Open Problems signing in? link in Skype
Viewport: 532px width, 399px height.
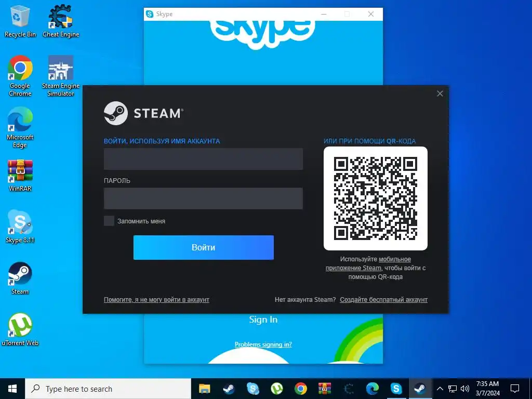coord(263,344)
